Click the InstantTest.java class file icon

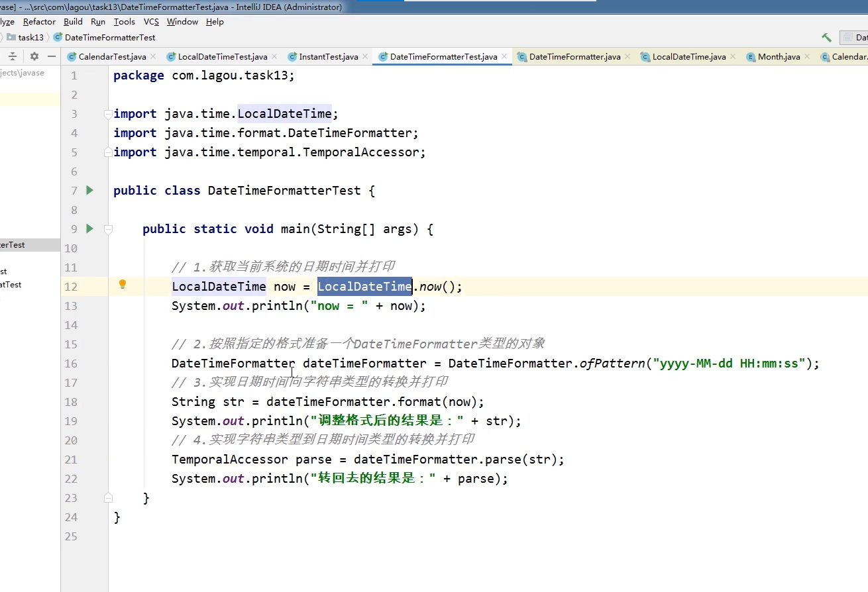point(292,57)
